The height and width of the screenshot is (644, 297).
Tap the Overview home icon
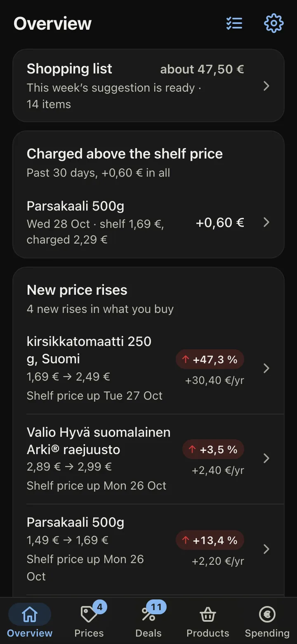click(x=30, y=615)
